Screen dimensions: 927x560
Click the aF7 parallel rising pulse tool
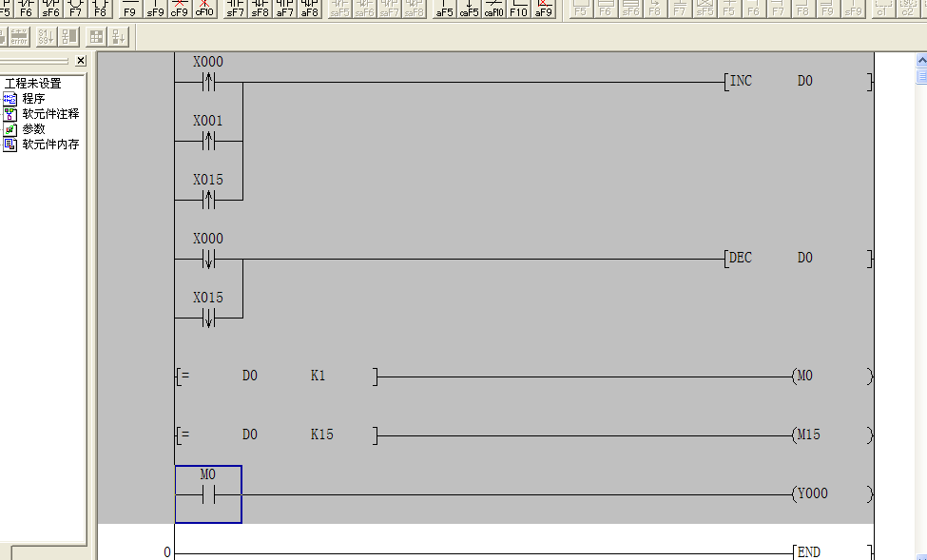(x=284, y=9)
